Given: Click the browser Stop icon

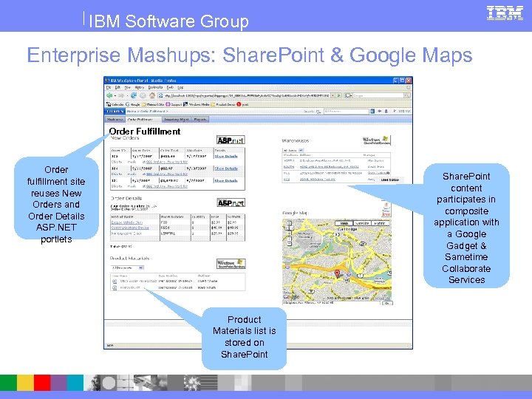Looking at the screenshot, I should [143, 95].
